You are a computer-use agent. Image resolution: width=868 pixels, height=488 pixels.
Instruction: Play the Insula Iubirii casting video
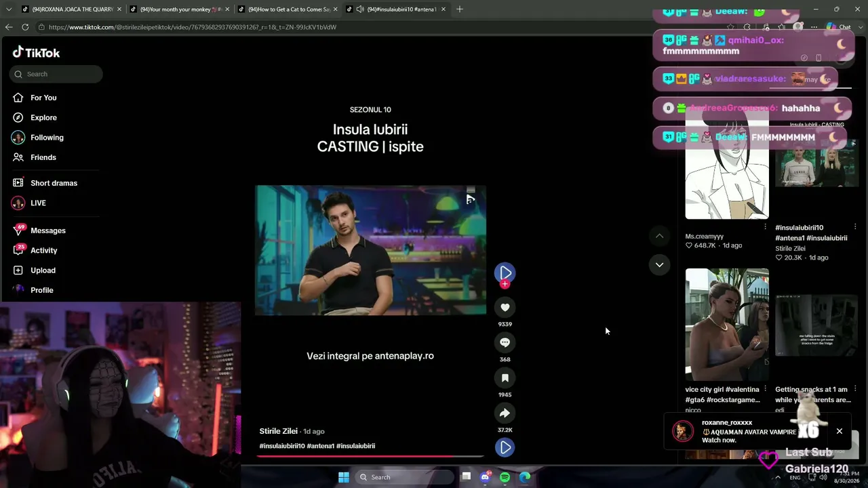370,250
